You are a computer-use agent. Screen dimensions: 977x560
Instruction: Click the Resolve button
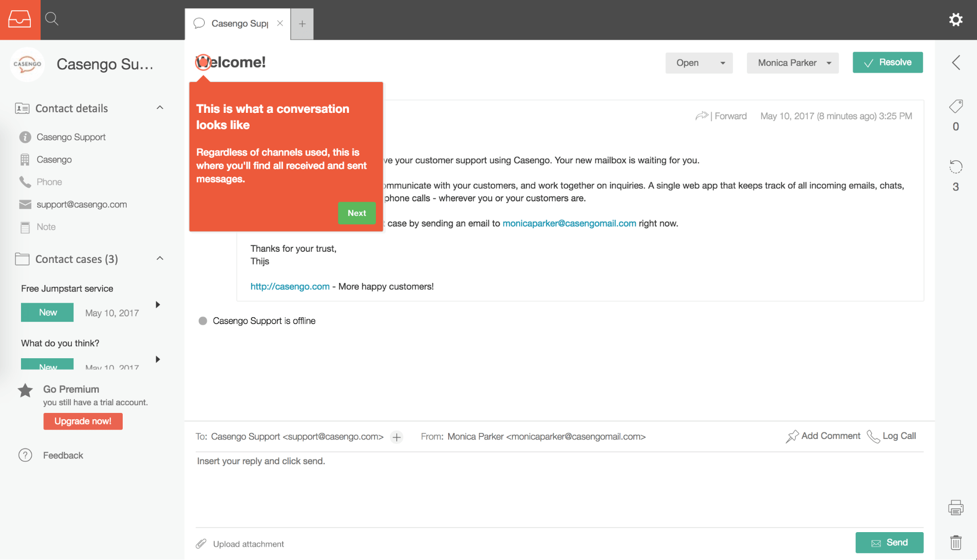(x=888, y=62)
